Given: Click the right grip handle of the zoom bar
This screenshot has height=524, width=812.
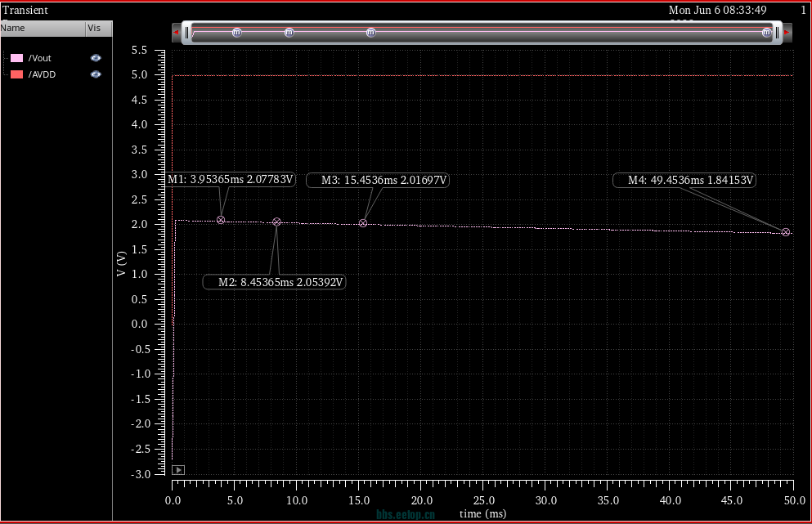Looking at the screenshot, I should pyautogui.click(x=777, y=33).
